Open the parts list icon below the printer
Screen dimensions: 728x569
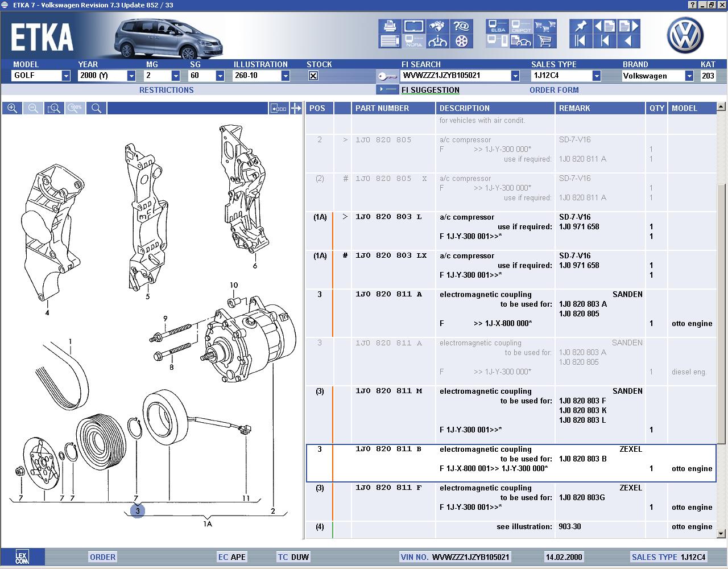click(x=390, y=41)
